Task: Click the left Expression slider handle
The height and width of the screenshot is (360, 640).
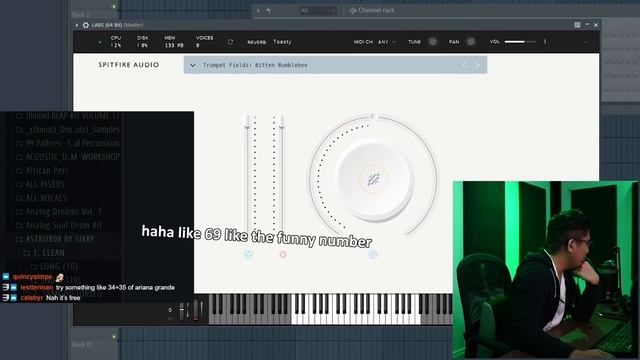Action: [x=247, y=122]
